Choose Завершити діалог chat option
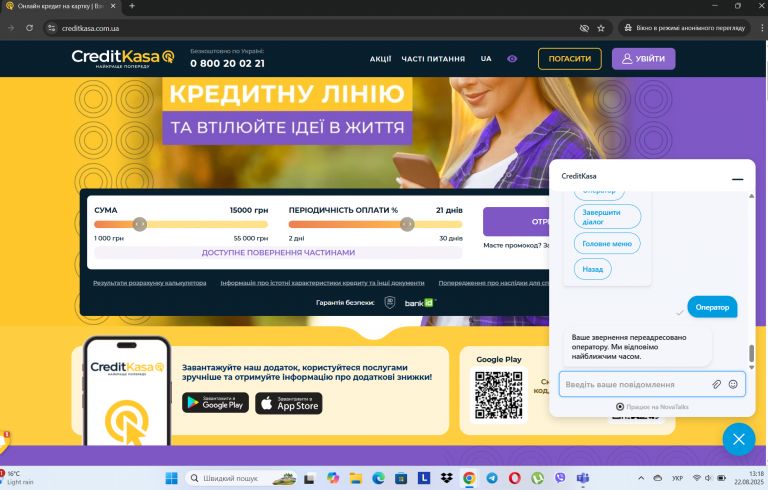The height and width of the screenshot is (490, 768). 607,217
